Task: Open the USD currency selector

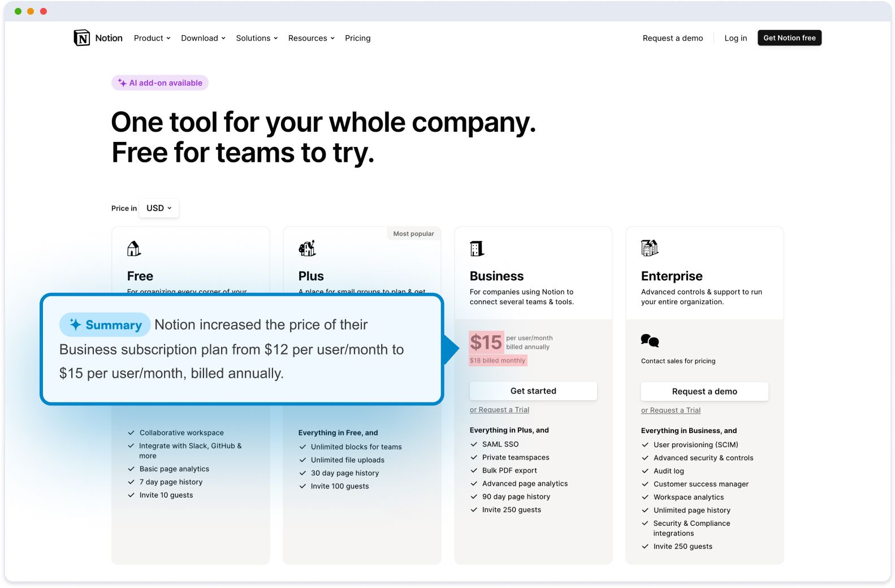Action: coord(159,208)
